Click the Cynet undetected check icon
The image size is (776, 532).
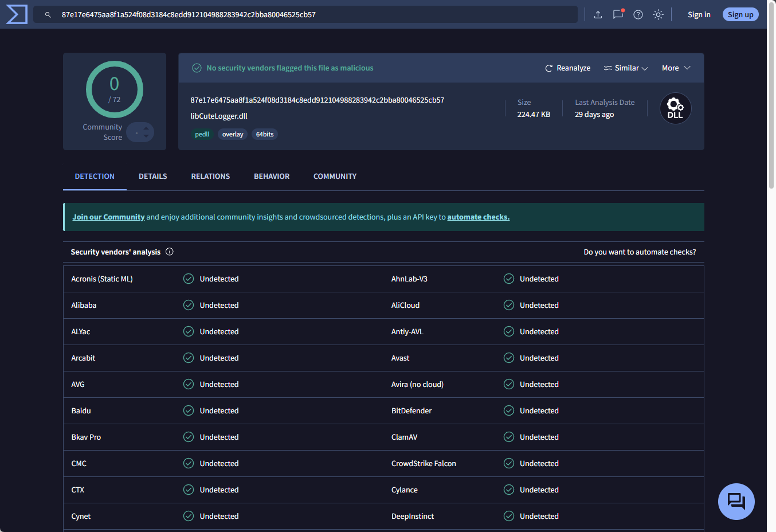189,516
